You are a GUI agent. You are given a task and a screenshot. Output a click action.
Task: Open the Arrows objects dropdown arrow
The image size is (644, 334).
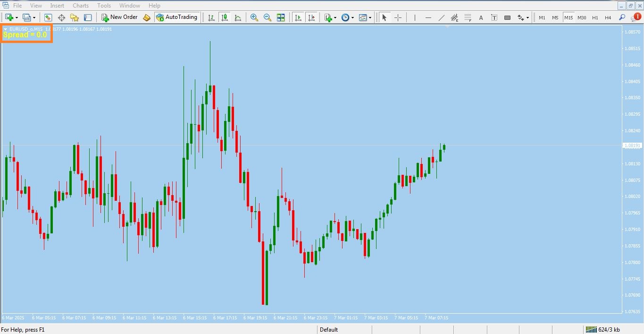tap(527, 17)
